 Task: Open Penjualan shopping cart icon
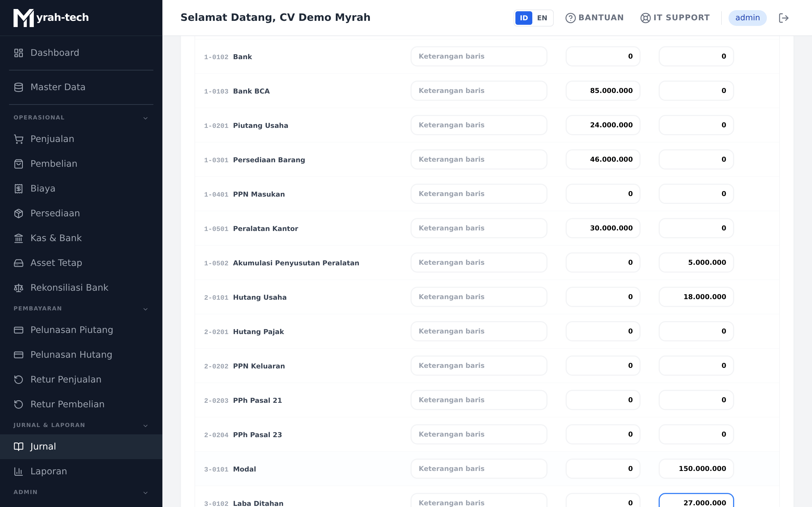click(x=18, y=139)
